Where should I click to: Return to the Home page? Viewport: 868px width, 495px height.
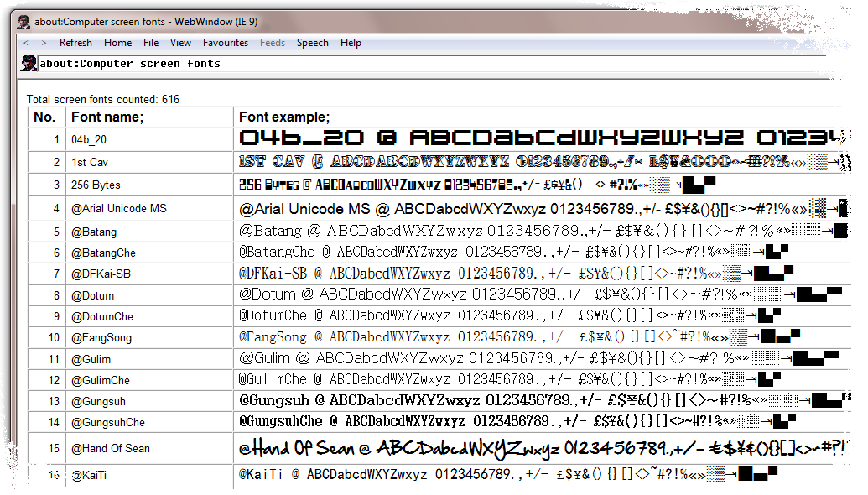click(x=117, y=42)
